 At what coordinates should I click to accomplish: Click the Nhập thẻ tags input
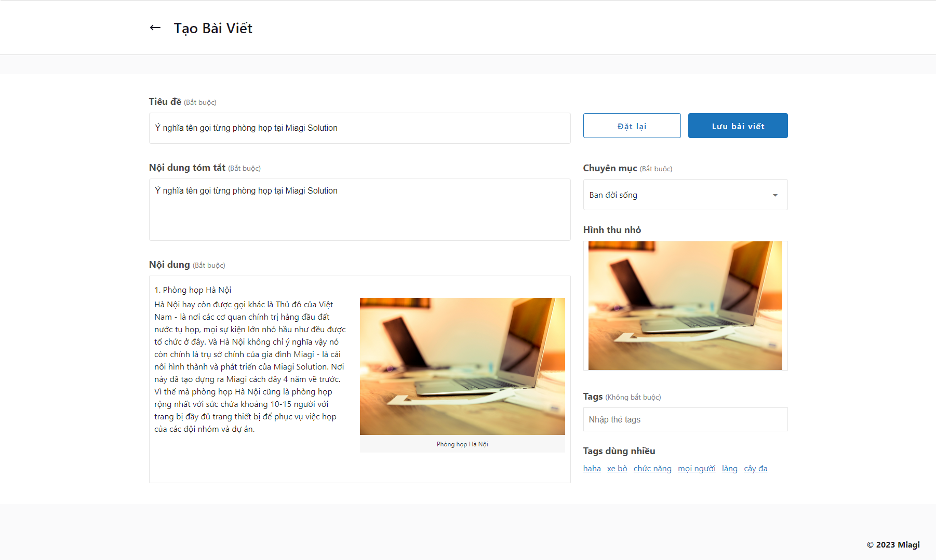tap(685, 419)
